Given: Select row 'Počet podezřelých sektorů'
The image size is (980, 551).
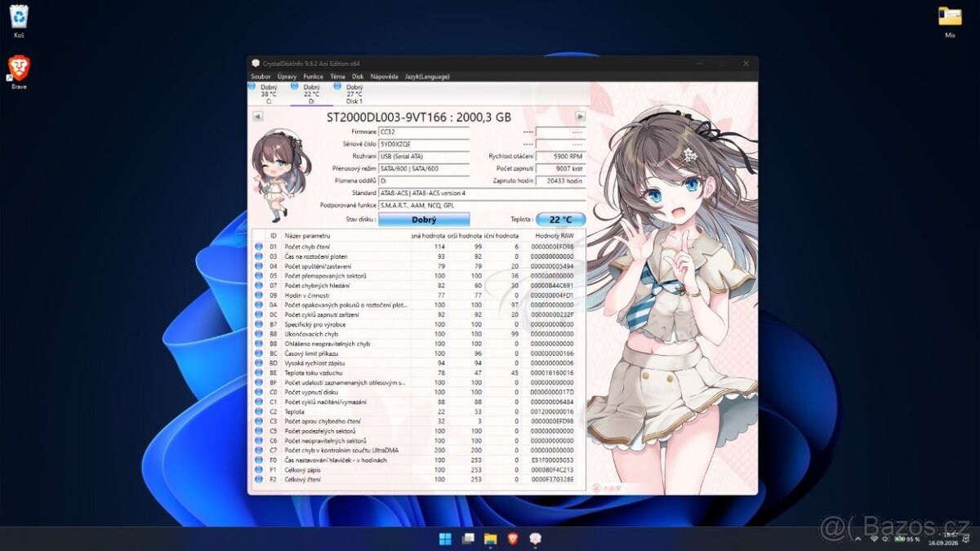Looking at the screenshot, I should (419, 431).
